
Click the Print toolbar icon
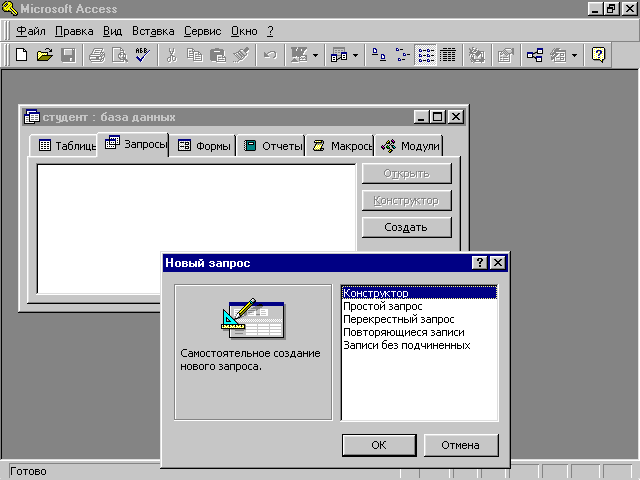tap(97, 55)
